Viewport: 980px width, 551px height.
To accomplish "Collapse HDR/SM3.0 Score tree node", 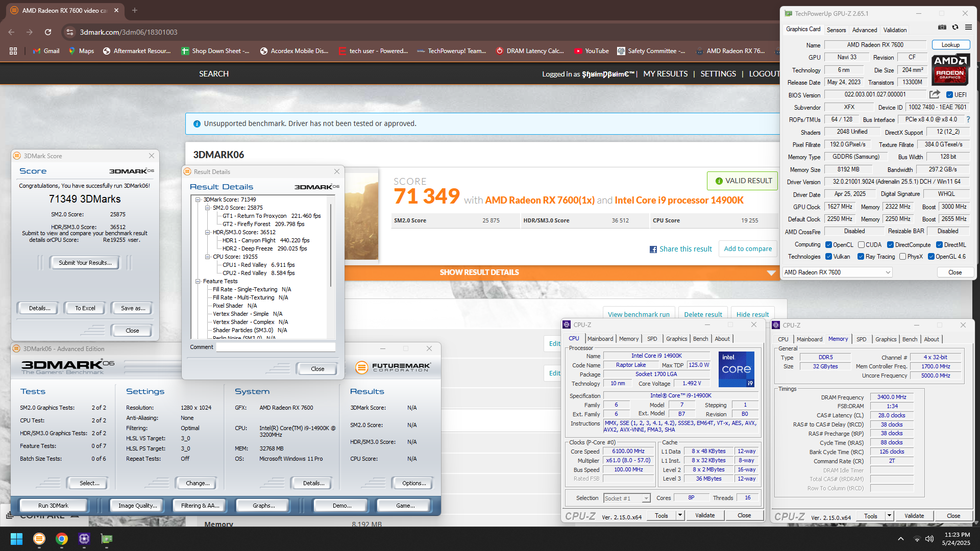I will pos(207,233).
